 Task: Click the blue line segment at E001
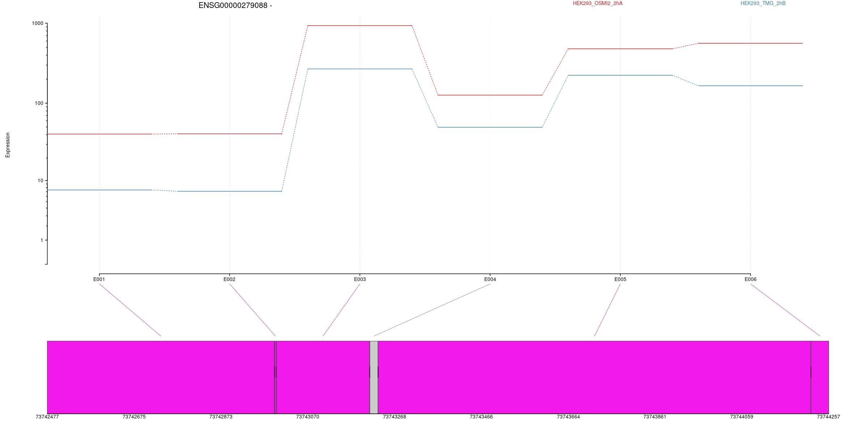tap(99, 190)
